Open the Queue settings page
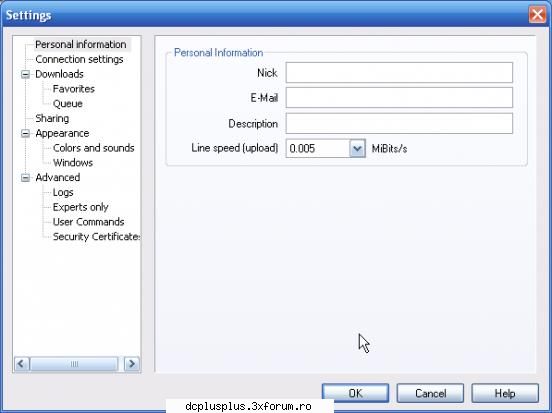 [68, 104]
